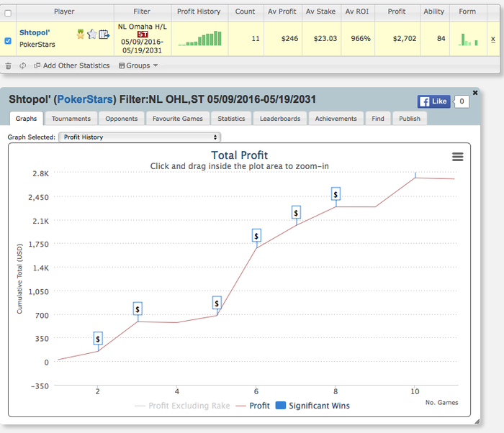Click the panel resize grip at bottom corner
The image size is (504, 433).
click(x=477, y=421)
